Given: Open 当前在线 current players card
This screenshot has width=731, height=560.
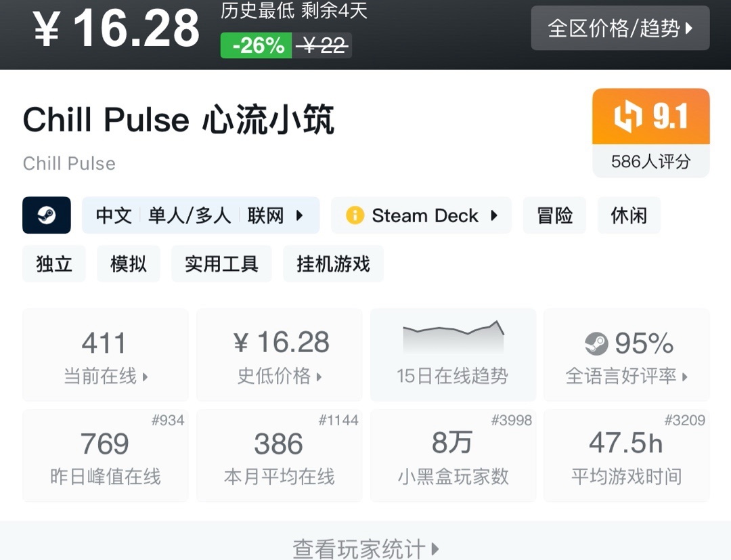Looking at the screenshot, I should (x=105, y=354).
